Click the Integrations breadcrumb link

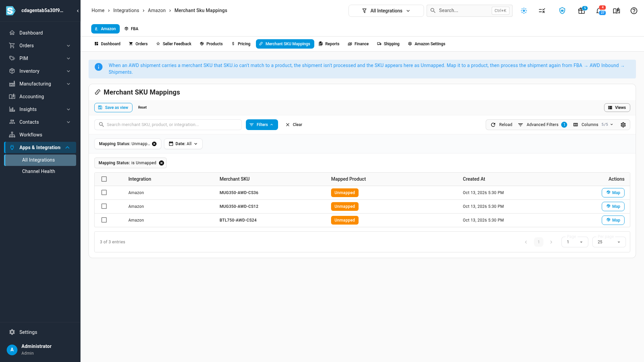click(x=126, y=10)
